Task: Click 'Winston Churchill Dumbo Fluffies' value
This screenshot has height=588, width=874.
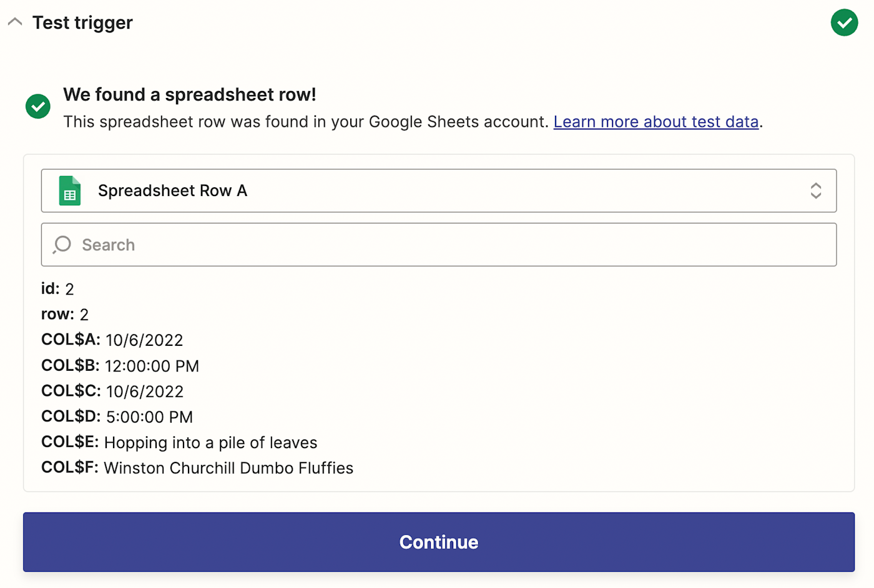Action: coord(228,468)
